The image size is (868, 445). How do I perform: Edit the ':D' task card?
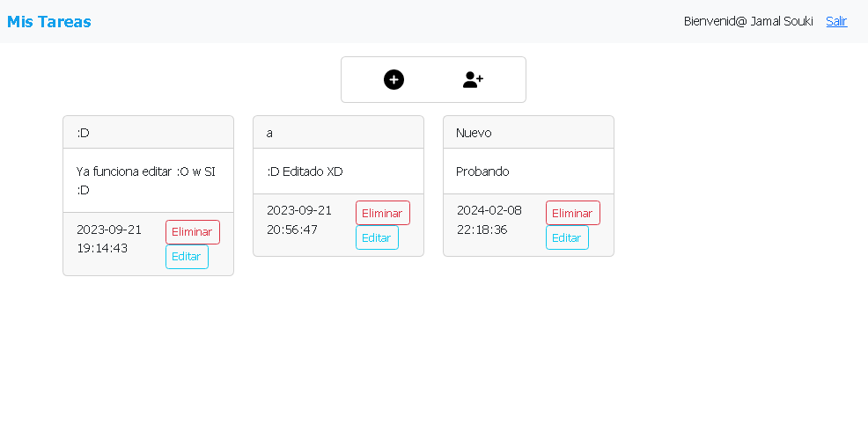[188, 257]
